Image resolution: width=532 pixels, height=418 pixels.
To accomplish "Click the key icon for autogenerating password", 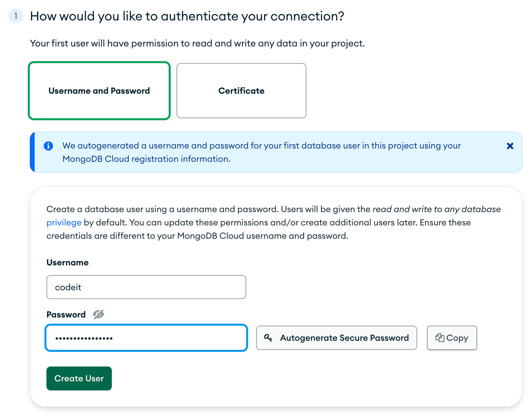I will [268, 337].
